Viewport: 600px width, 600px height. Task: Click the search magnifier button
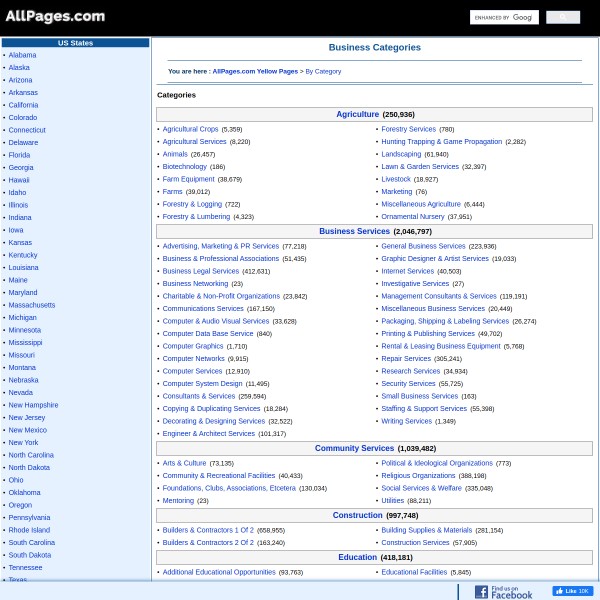pos(562,17)
